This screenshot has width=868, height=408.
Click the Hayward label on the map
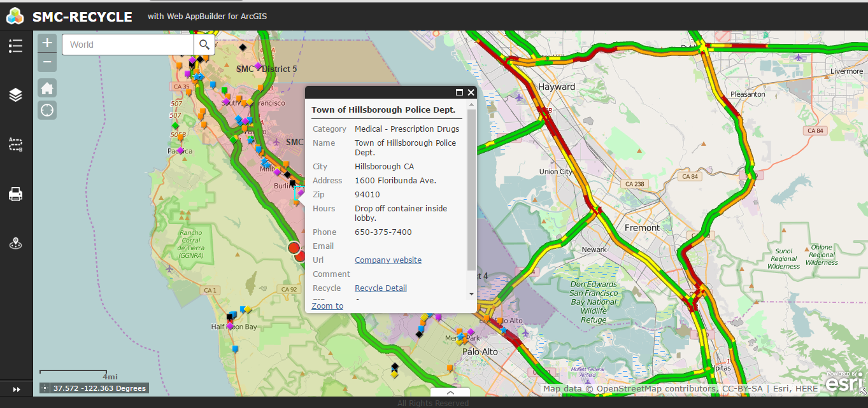tap(557, 87)
